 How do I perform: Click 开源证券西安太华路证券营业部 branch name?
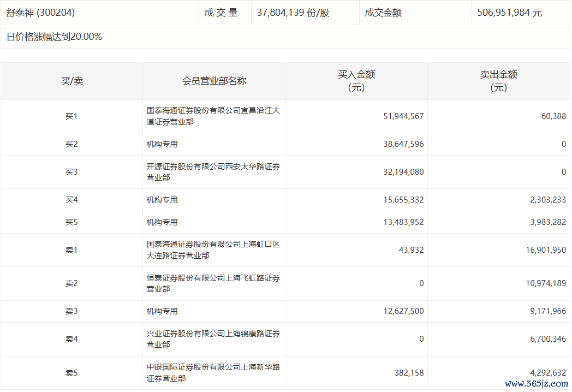pyautogui.click(x=213, y=172)
